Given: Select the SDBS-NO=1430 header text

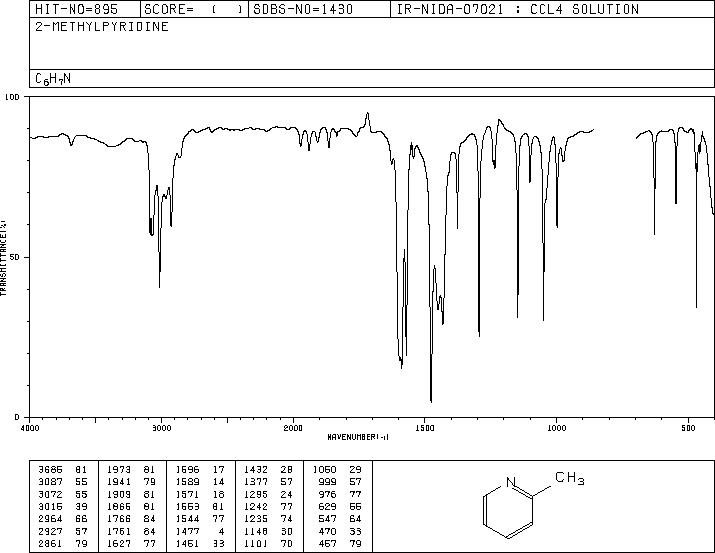Looking at the screenshot, I should 303,9.
